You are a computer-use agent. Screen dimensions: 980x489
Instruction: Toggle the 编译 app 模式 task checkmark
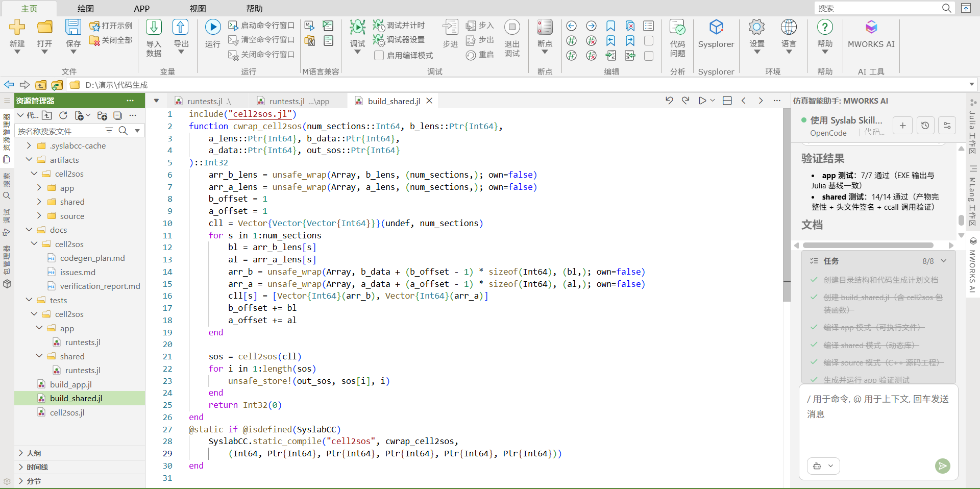tap(814, 327)
